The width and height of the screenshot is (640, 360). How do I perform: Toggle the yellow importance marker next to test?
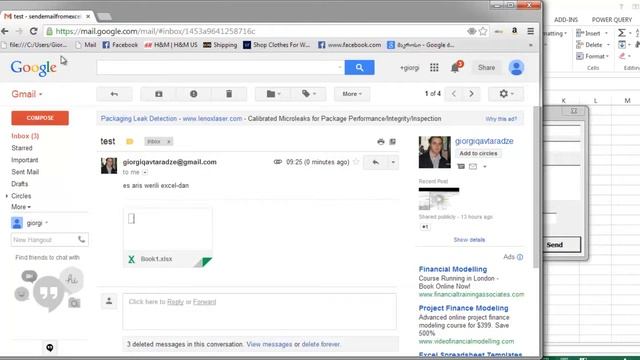(x=130, y=142)
